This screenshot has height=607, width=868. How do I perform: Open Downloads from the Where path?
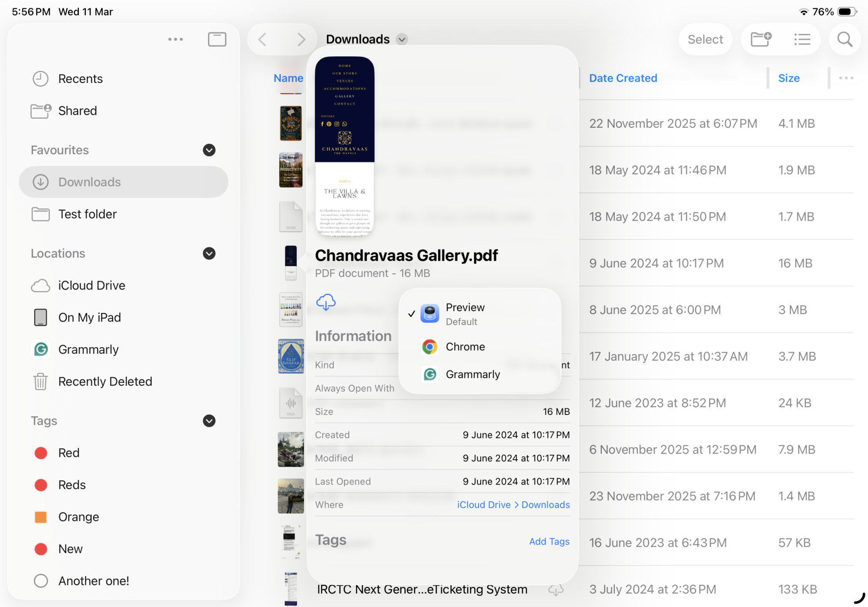point(545,504)
